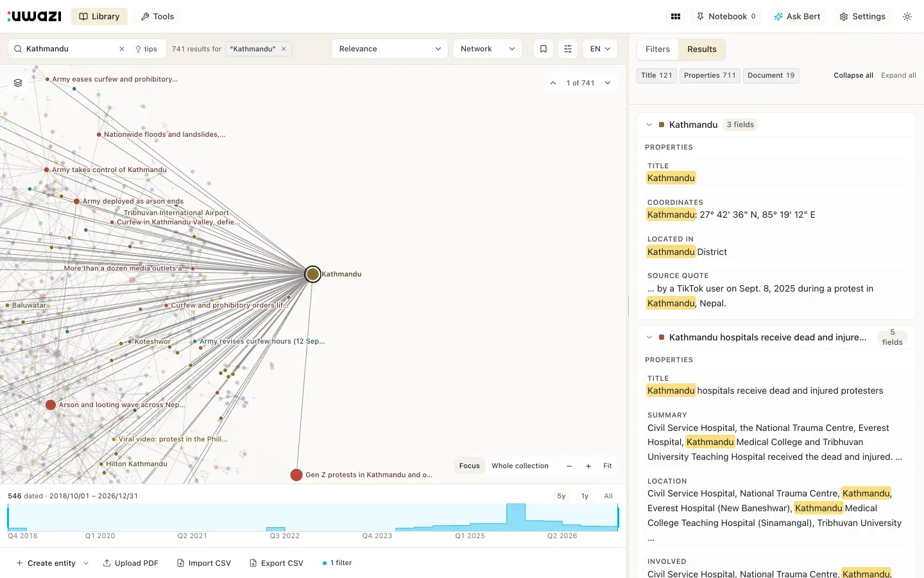Toggle the light/dark theme sun icon
This screenshot has width=924, height=578.
pyautogui.click(x=907, y=17)
